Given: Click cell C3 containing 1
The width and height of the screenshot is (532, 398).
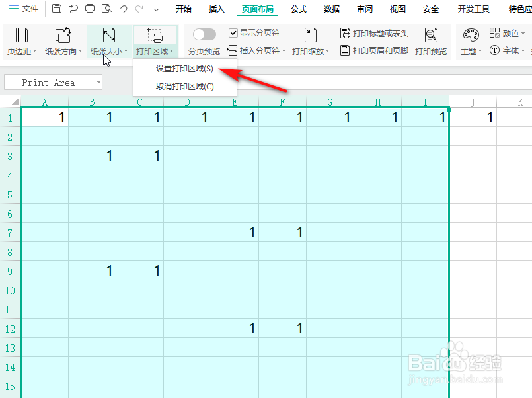Looking at the screenshot, I should point(140,156).
